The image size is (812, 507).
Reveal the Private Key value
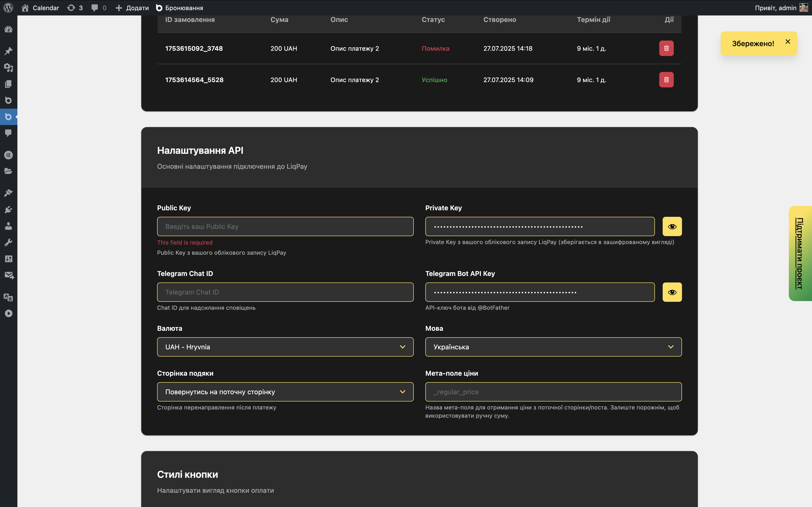click(672, 226)
